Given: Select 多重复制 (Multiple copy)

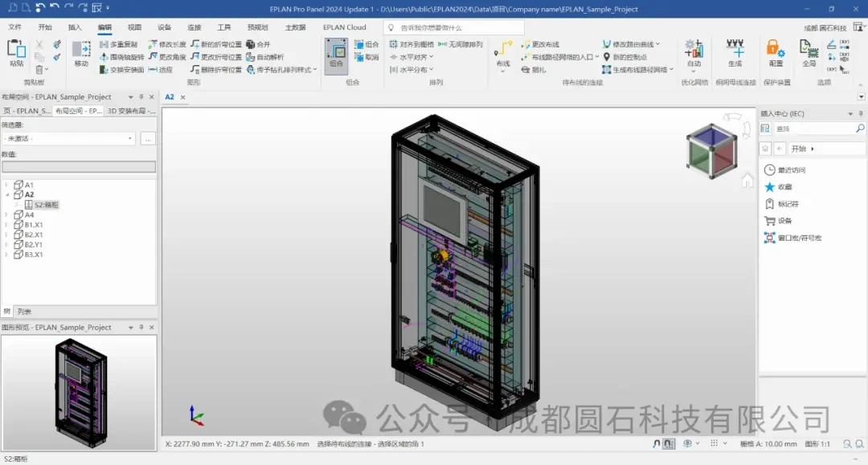Looking at the screenshot, I should (x=118, y=44).
